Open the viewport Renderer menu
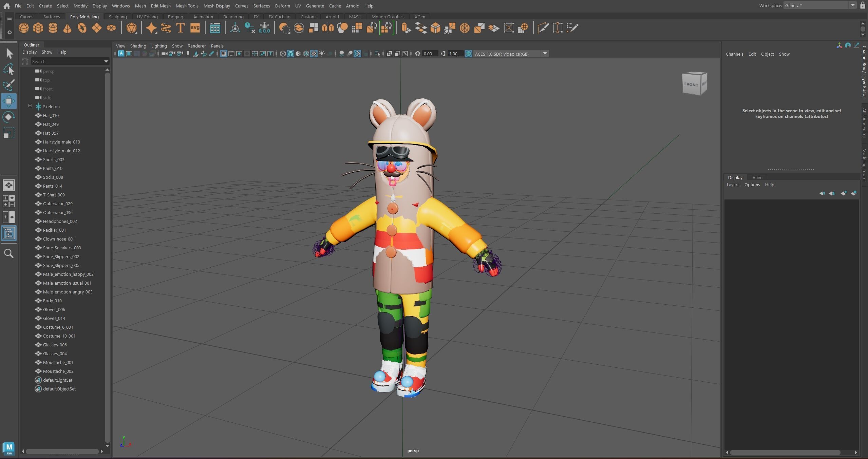Screen dimensions: 868x459 coord(196,46)
